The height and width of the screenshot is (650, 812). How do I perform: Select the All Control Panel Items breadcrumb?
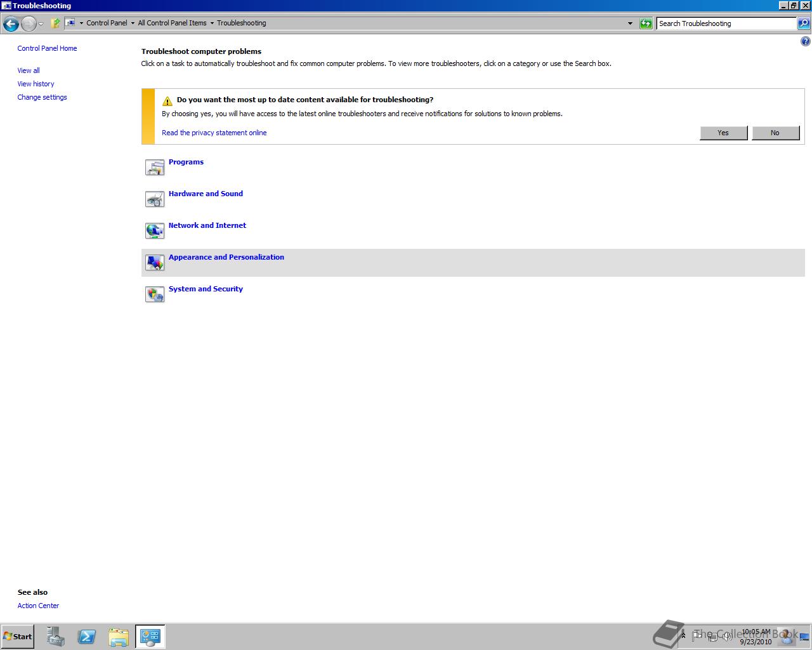(172, 23)
